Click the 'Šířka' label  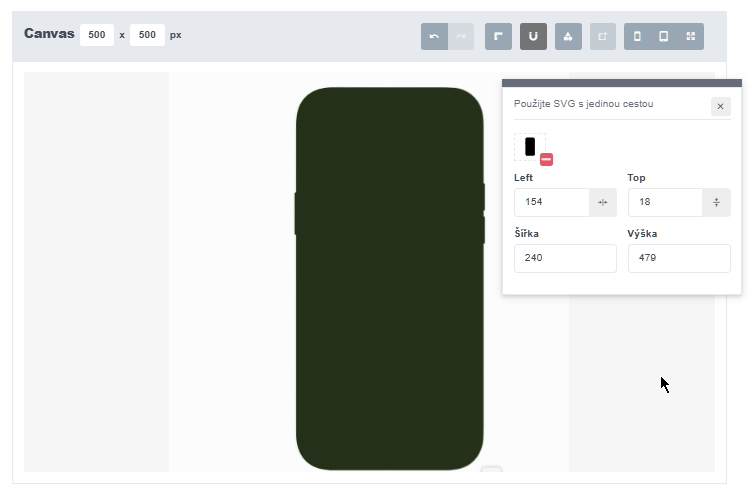[527, 234]
